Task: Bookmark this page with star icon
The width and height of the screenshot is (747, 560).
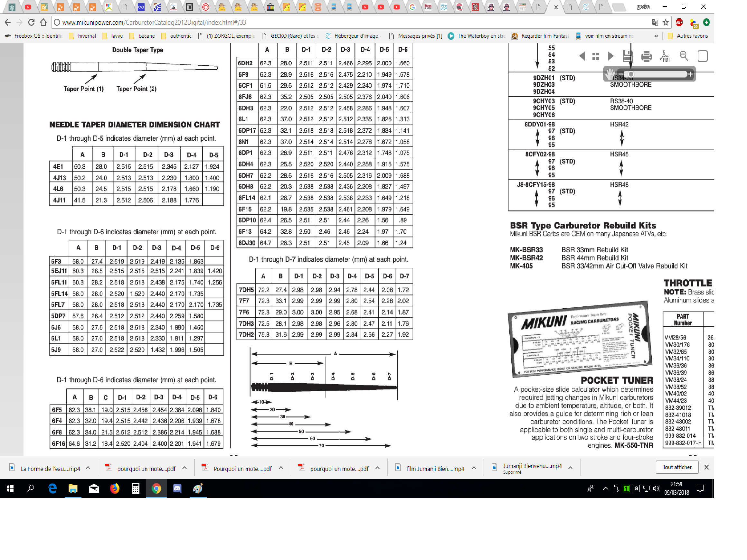Action: tap(666, 22)
